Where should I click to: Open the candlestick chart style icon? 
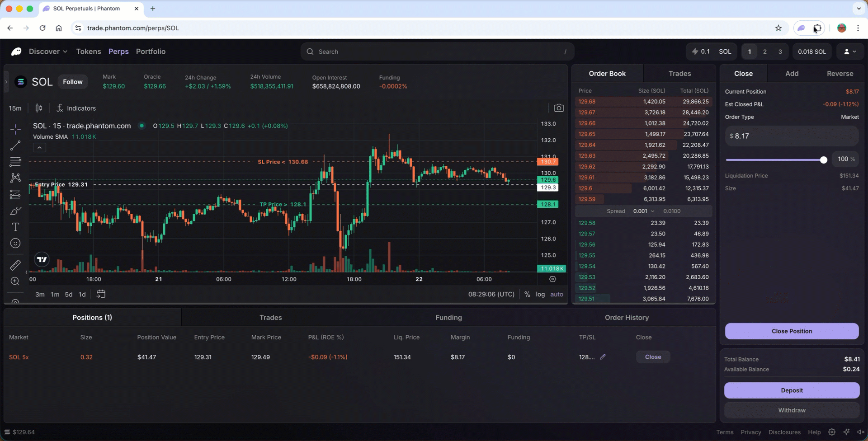click(39, 108)
